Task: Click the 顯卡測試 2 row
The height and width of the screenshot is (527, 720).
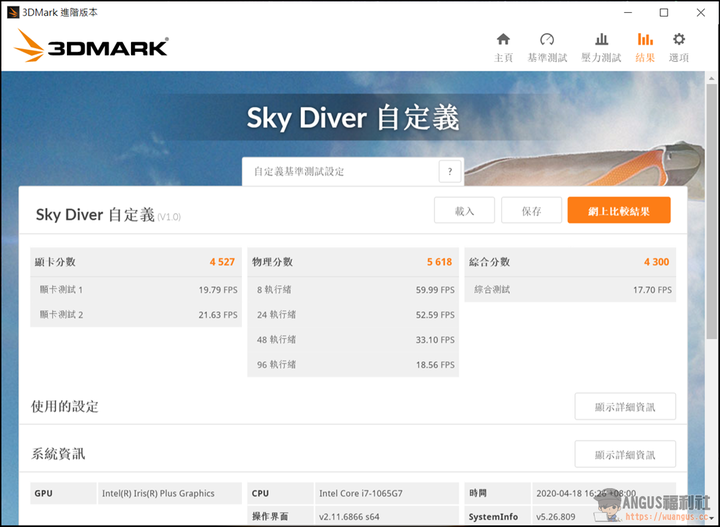Action: pyautogui.click(x=136, y=315)
